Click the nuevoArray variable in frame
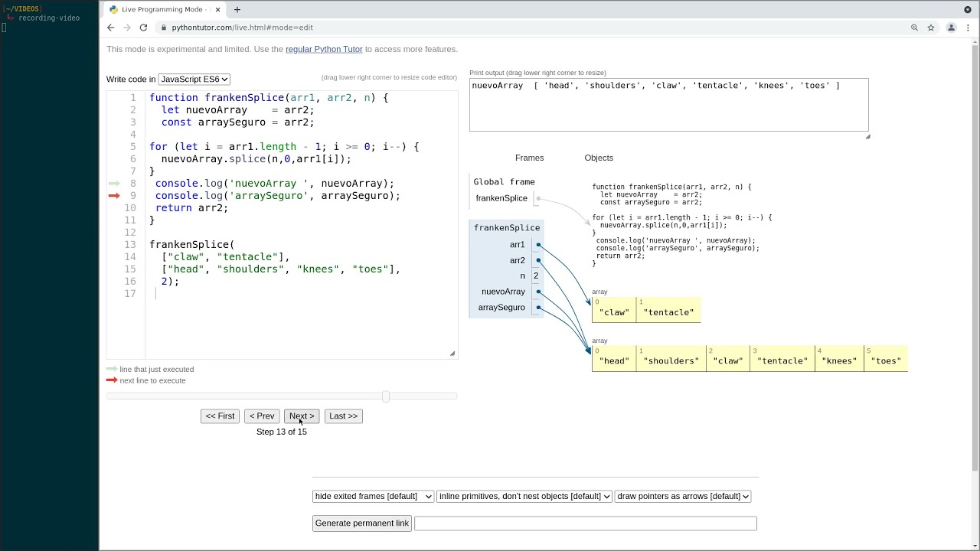980x551 pixels. pyautogui.click(x=503, y=292)
